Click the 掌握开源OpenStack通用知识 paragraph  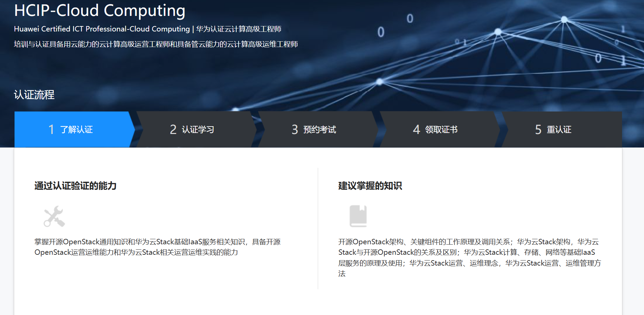click(x=158, y=247)
